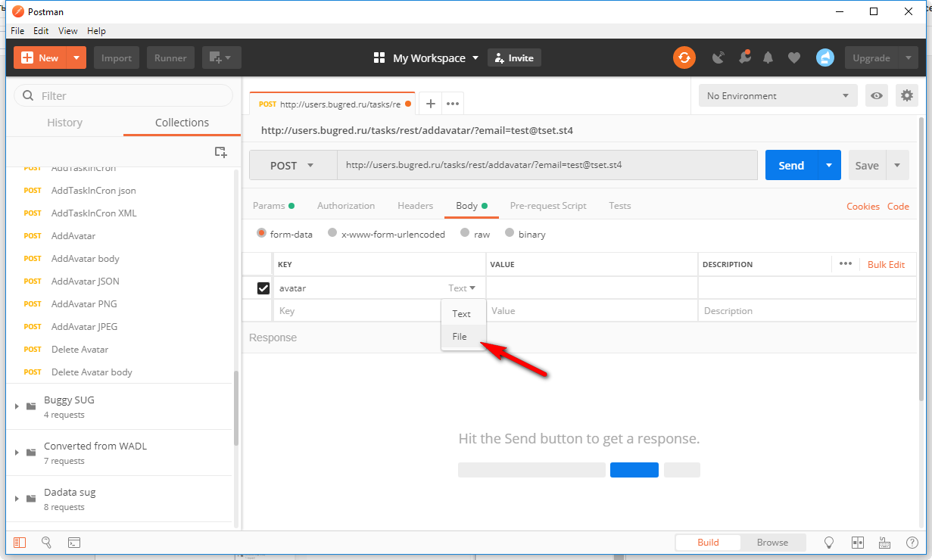Open the Save button dropdown arrow
This screenshot has width=932, height=560.
pos(897,165)
